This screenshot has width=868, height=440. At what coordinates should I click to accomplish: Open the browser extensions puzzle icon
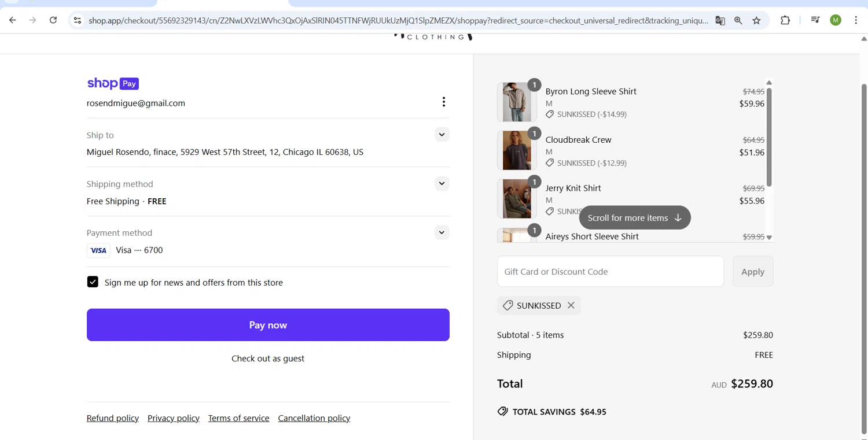tap(785, 20)
